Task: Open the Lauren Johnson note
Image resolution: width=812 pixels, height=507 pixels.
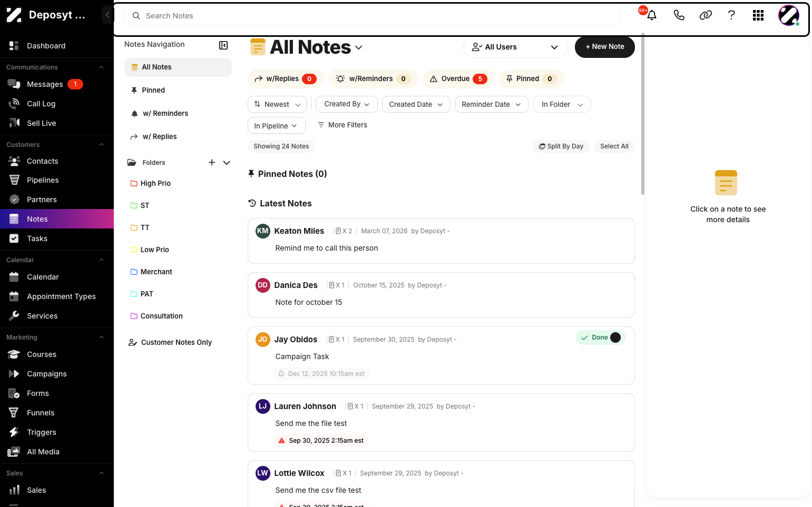Action: [x=441, y=422]
